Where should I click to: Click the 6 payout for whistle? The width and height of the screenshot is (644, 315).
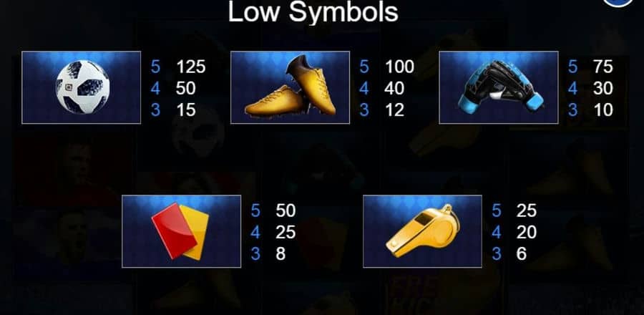click(522, 254)
